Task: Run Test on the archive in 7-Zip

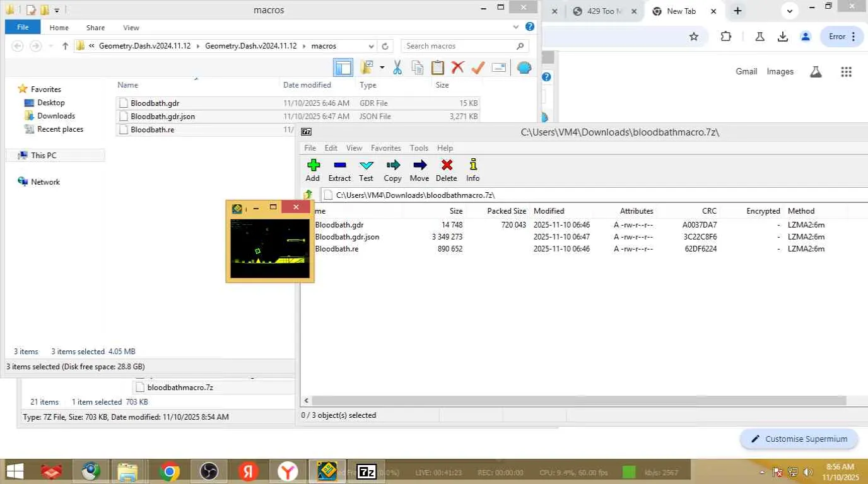Action: pyautogui.click(x=366, y=170)
